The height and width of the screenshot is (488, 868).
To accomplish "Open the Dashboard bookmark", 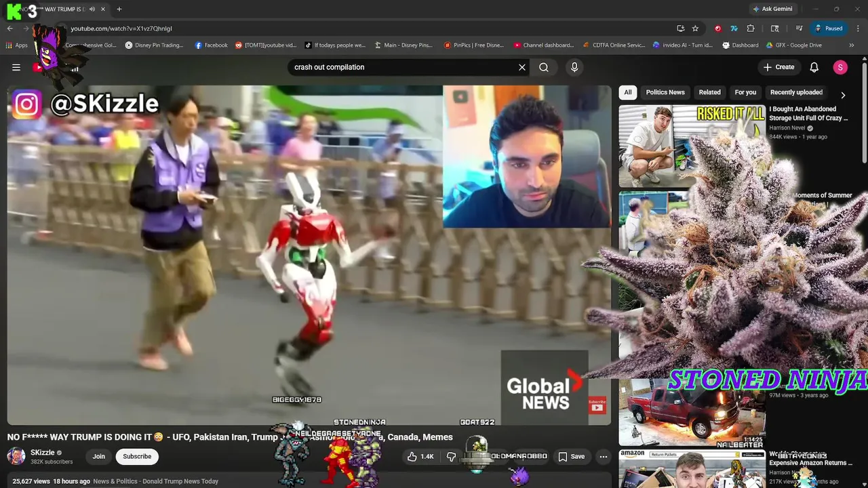I will 741,45.
